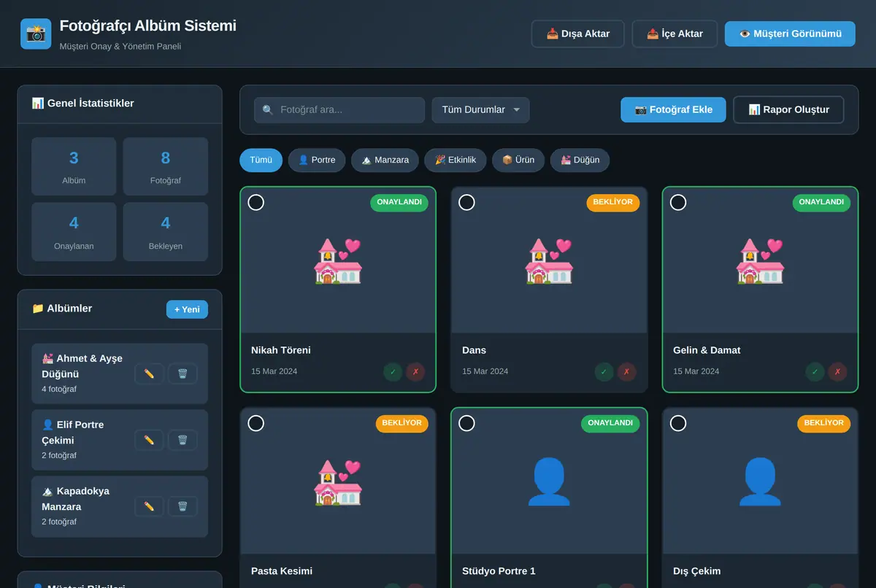The width and height of the screenshot is (876, 588).
Task: Click the Dışa Aktar export button
Action: 577,34
